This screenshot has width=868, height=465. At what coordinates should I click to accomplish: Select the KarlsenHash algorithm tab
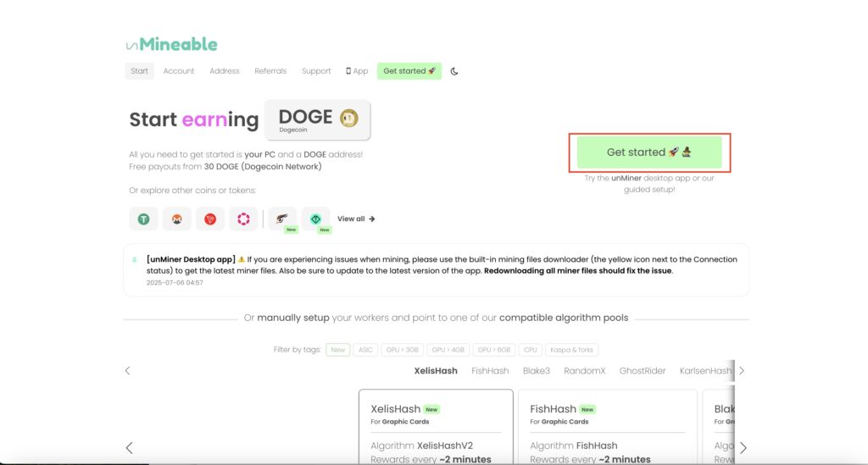pyautogui.click(x=705, y=371)
